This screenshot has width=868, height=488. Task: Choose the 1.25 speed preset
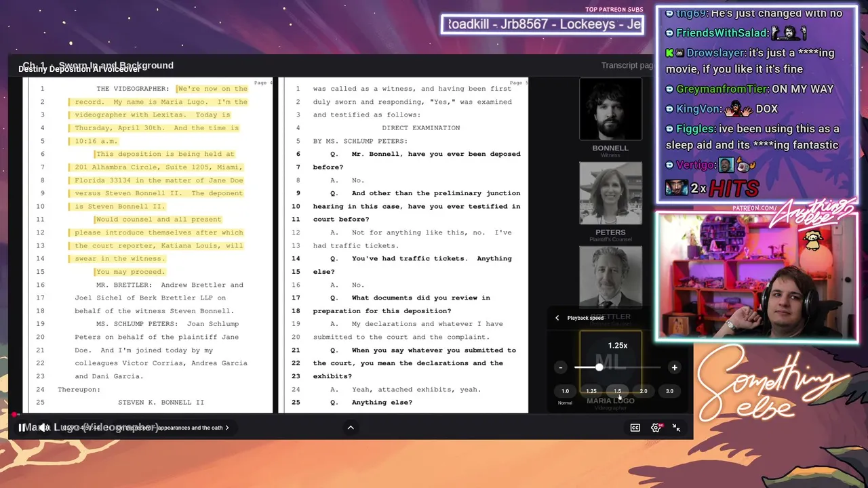tap(591, 391)
